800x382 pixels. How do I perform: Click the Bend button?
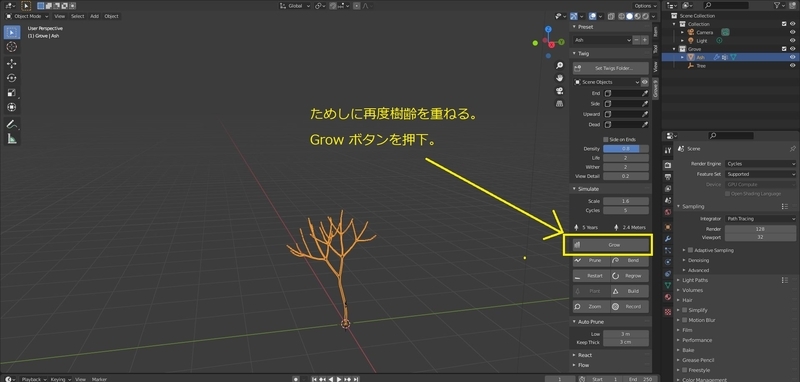(x=630, y=261)
